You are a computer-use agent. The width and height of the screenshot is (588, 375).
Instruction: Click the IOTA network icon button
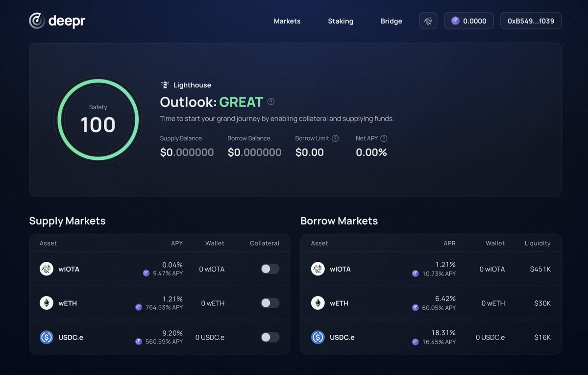428,21
